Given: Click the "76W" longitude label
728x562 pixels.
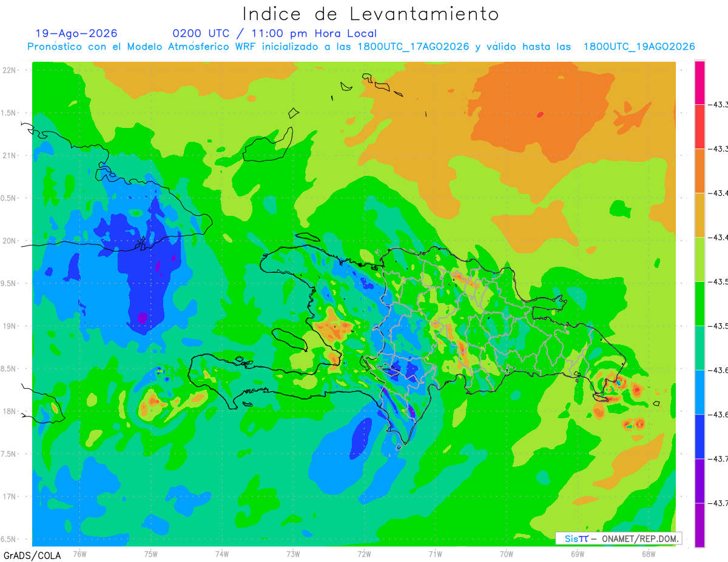Looking at the screenshot, I should (79, 554).
